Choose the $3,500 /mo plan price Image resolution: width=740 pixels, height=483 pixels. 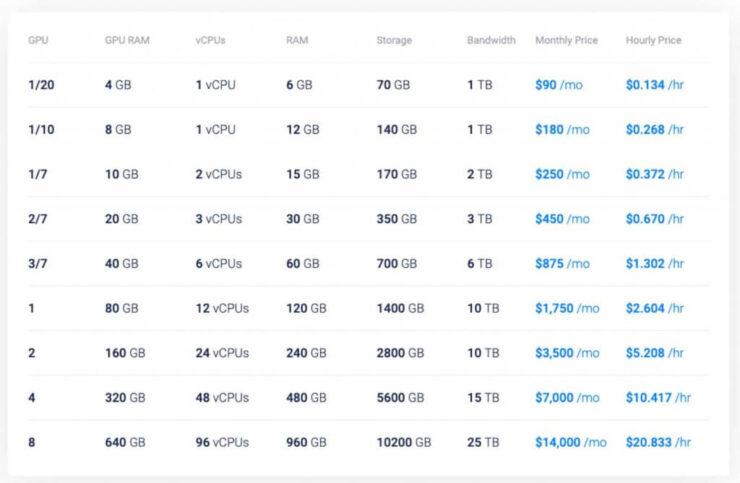point(567,353)
